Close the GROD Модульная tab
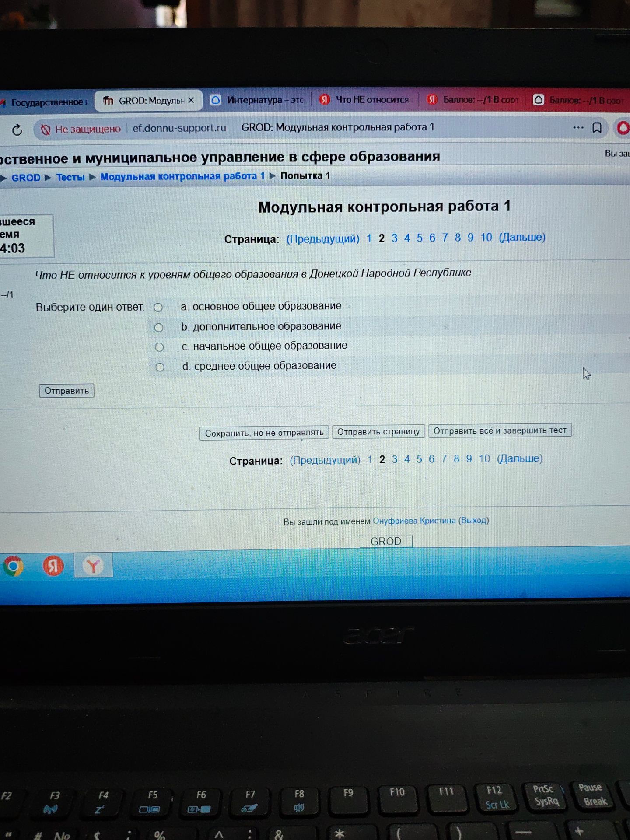This screenshot has width=630, height=840. 191,100
